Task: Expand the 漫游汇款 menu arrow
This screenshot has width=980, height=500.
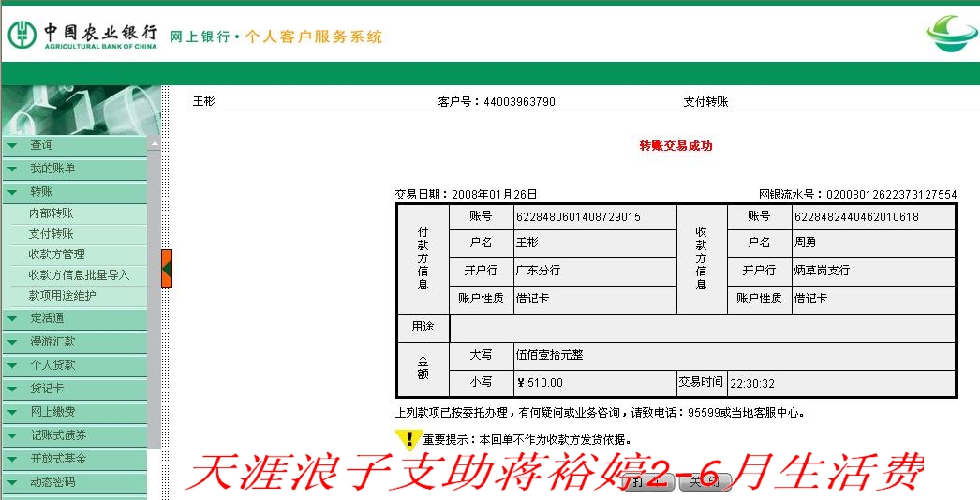Action: 12,342
